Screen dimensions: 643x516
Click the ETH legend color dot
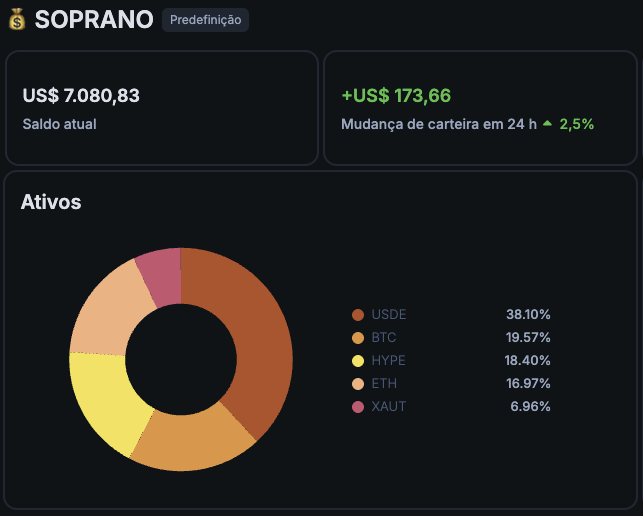pyautogui.click(x=358, y=384)
